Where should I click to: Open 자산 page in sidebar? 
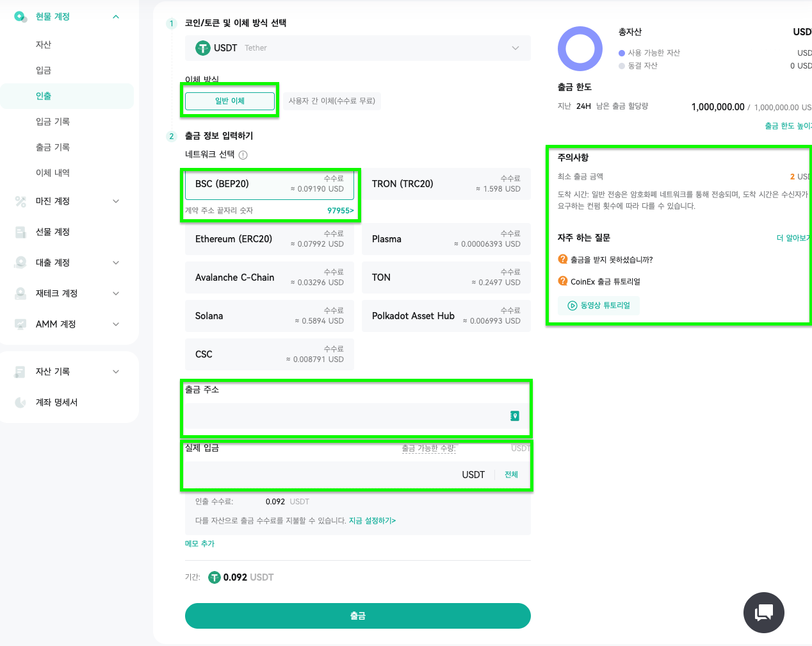(44, 45)
